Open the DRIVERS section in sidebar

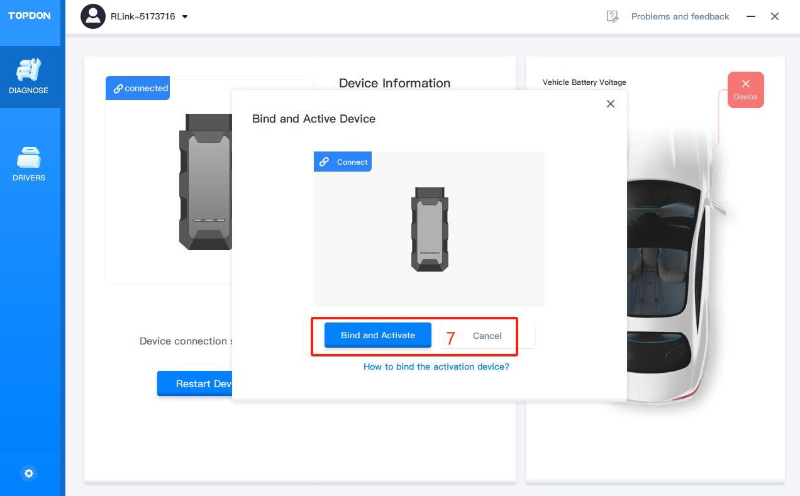pyautogui.click(x=29, y=165)
